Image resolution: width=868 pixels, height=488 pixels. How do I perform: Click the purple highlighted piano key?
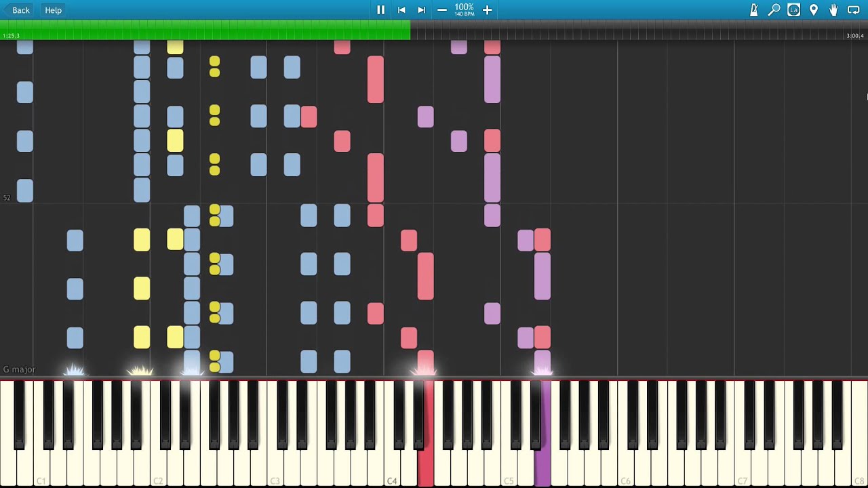[x=542, y=468]
